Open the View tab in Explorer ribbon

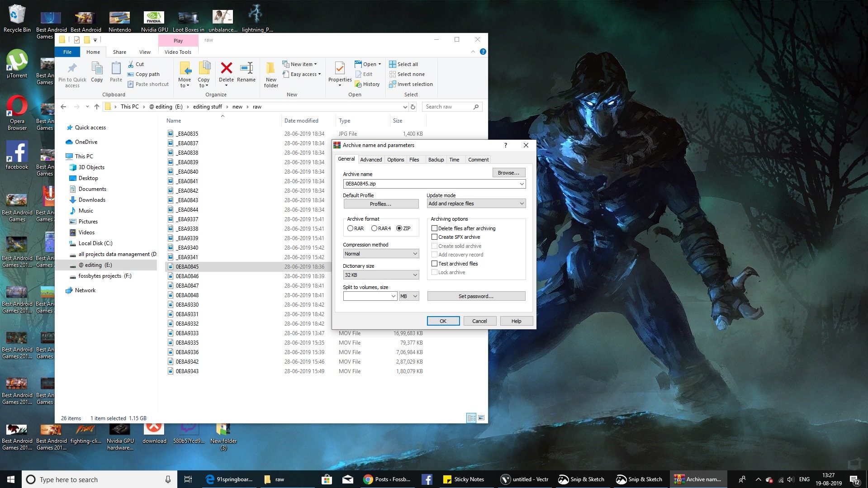click(145, 52)
